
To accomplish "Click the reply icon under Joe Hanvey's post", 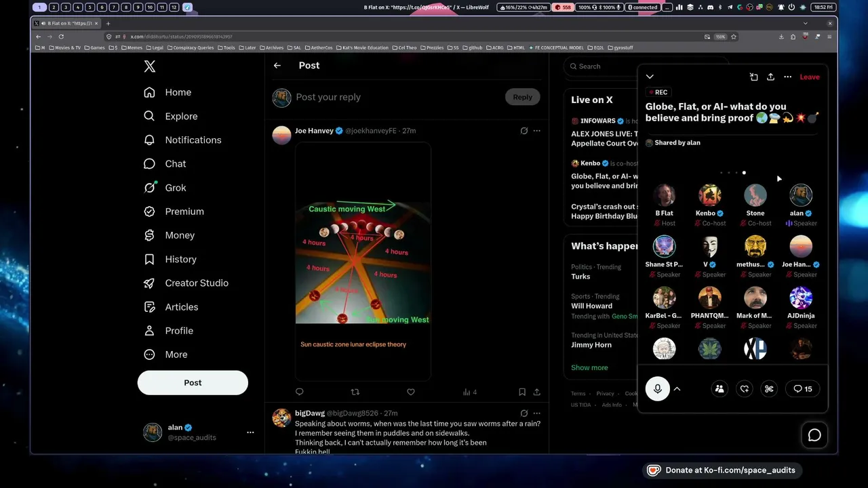I will [300, 392].
